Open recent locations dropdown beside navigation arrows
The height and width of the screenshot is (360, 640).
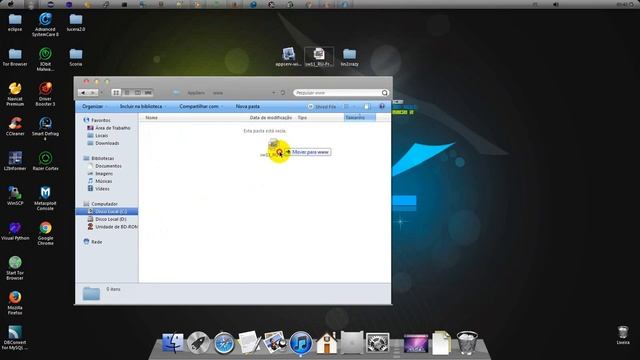point(102,93)
